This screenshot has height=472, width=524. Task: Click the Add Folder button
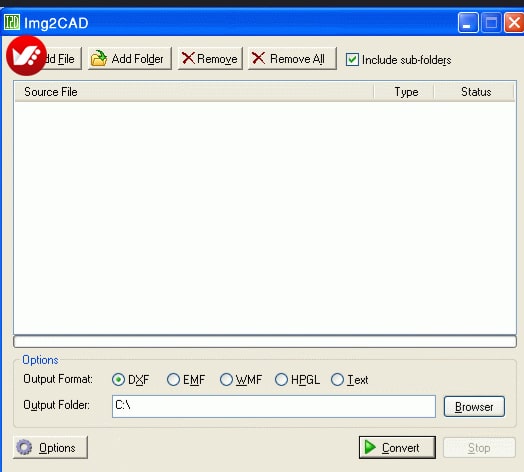tap(130, 59)
